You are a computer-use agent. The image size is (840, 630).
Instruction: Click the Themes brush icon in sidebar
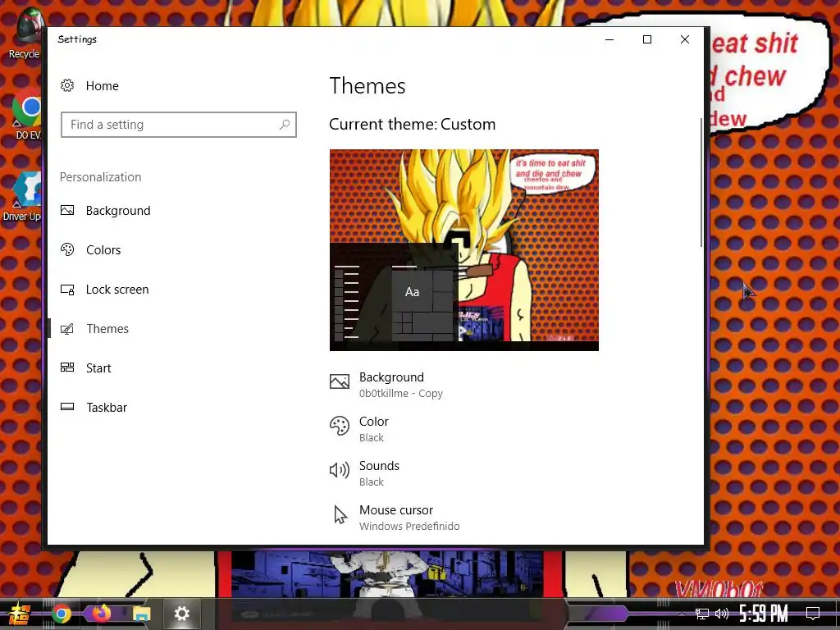click(67, 329)
